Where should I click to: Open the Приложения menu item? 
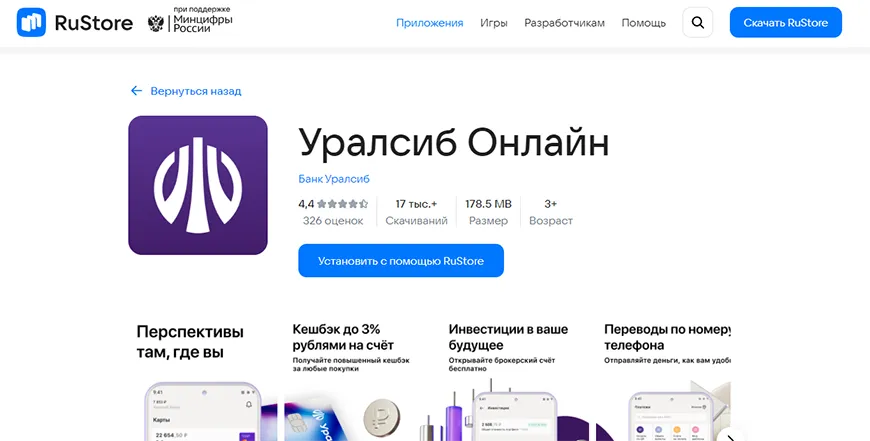pyautogui.click(x=429, y=23)
